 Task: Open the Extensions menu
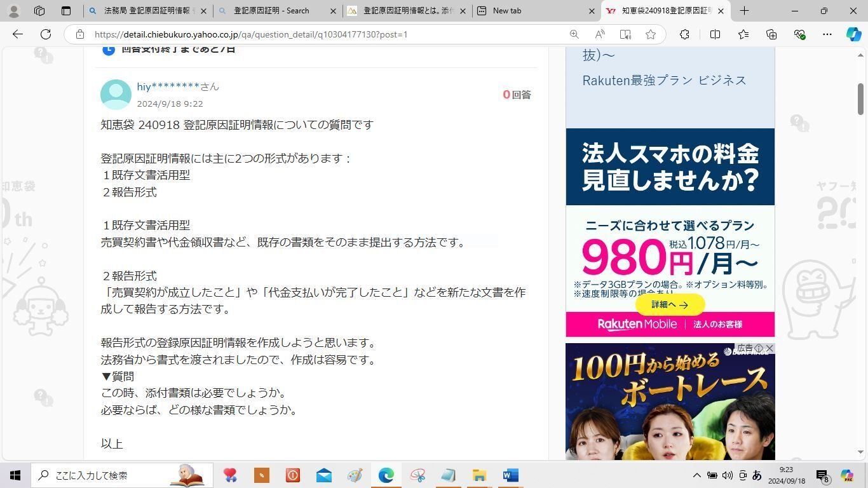(684, 34)
